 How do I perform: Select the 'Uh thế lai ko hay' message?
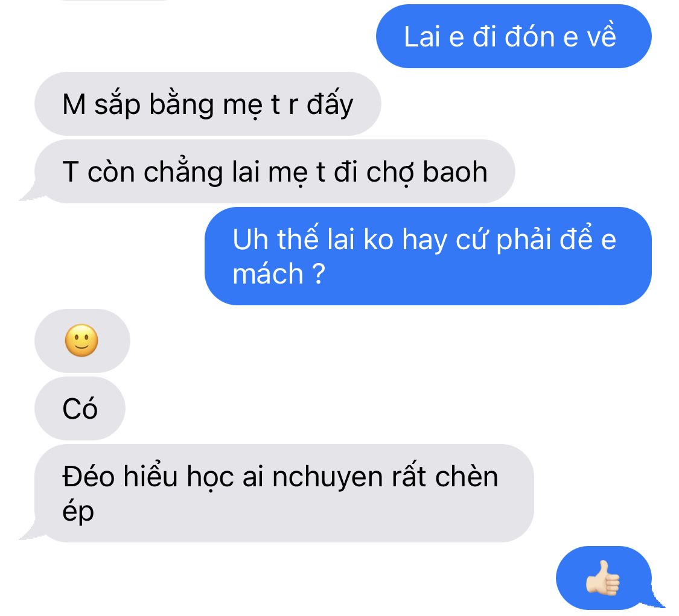[429, 256]
